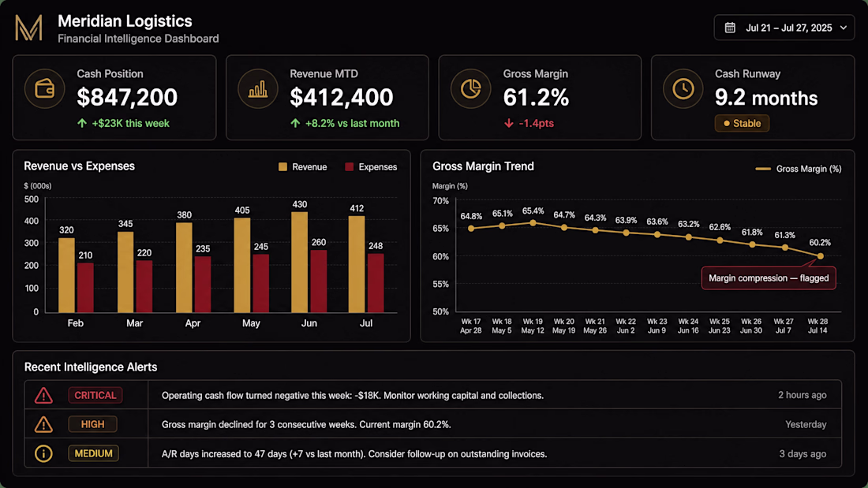This screenshot has width=868, height=488.
Task: Toggle the Gross Margin (%) legend line
Action: click(799, 169)
